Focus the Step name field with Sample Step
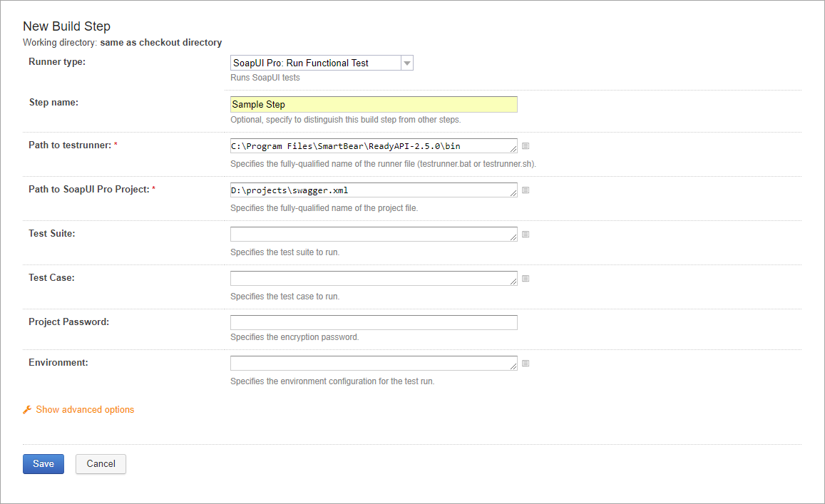 pos(374,104)
